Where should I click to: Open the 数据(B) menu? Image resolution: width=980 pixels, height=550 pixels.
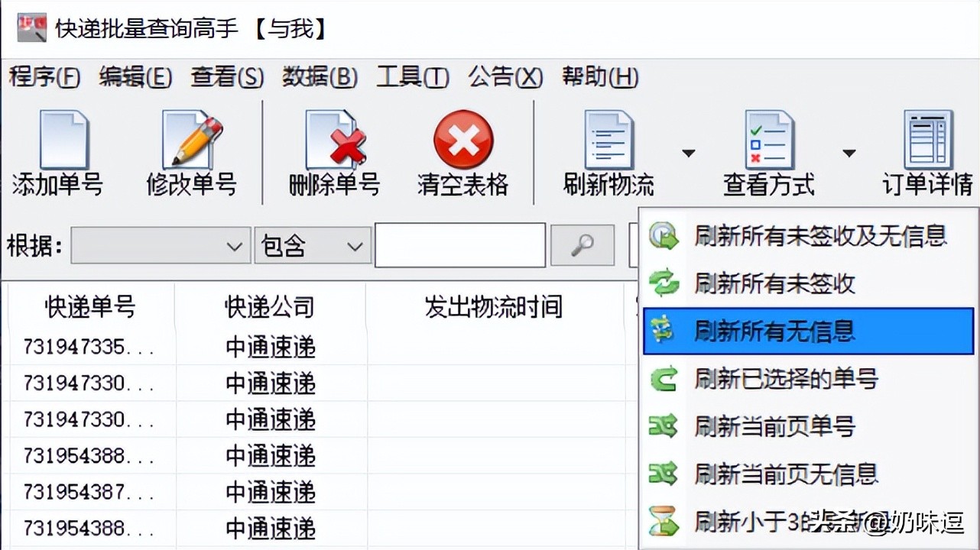click(320, 76)
